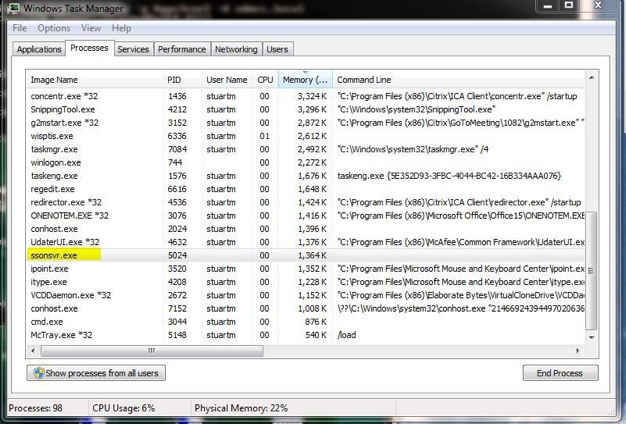Select the winlogon.exe process
Screen dimensions: 626x424
pos(305,162)
